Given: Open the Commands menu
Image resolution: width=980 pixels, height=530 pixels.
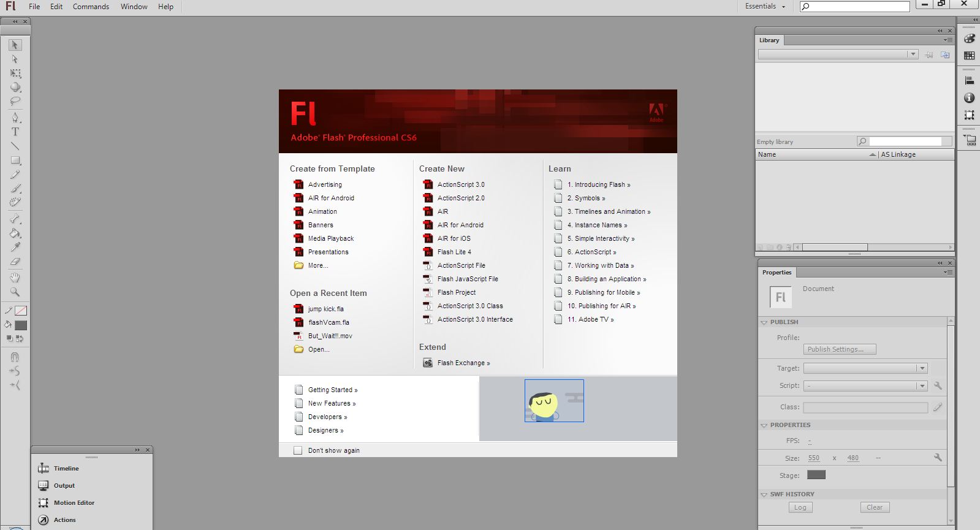Looking at the screenshot, I should [x=91, y=6].
